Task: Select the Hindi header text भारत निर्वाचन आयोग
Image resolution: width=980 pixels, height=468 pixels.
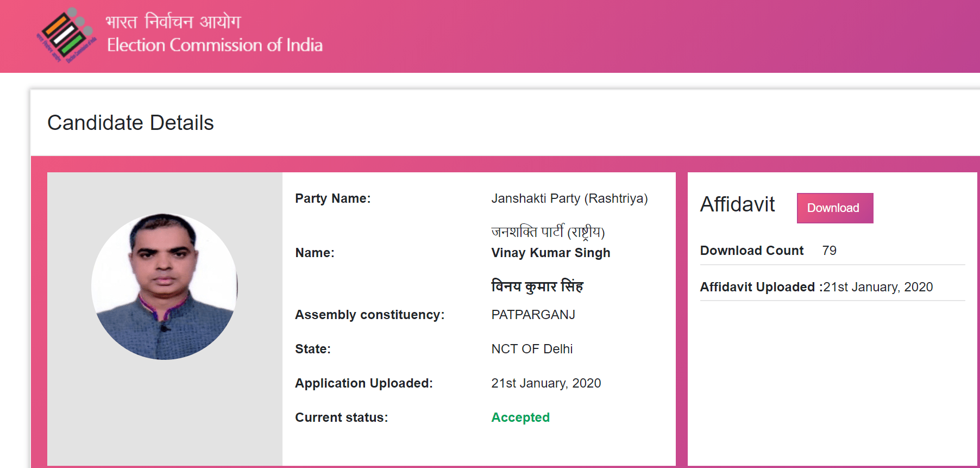Action: [x=173, y=22]
